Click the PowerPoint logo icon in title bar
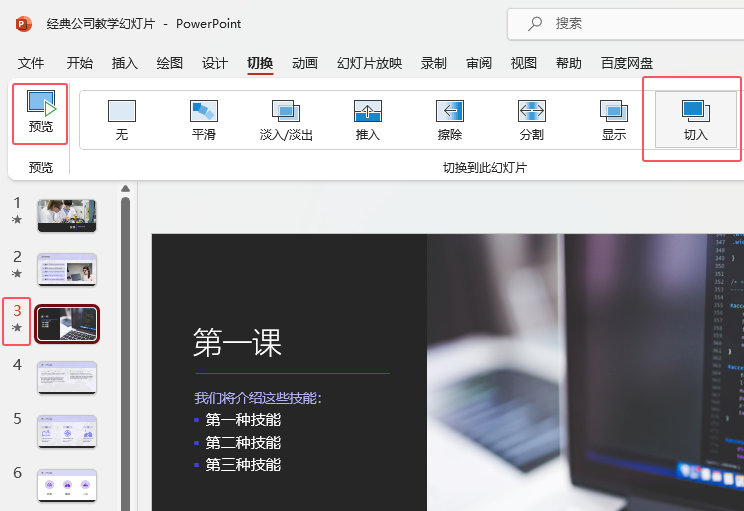This screenshot has height=511, width=744. tap(23, 24)
